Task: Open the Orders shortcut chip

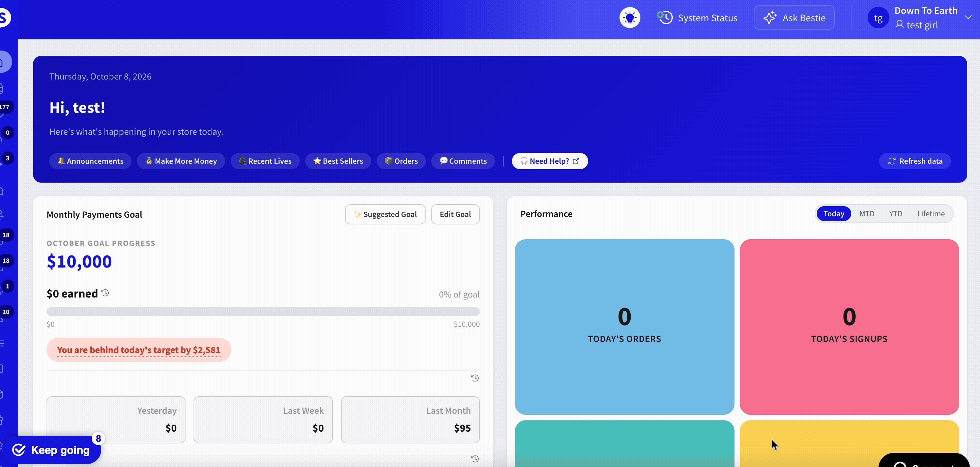Action: [x=401, y=161]
